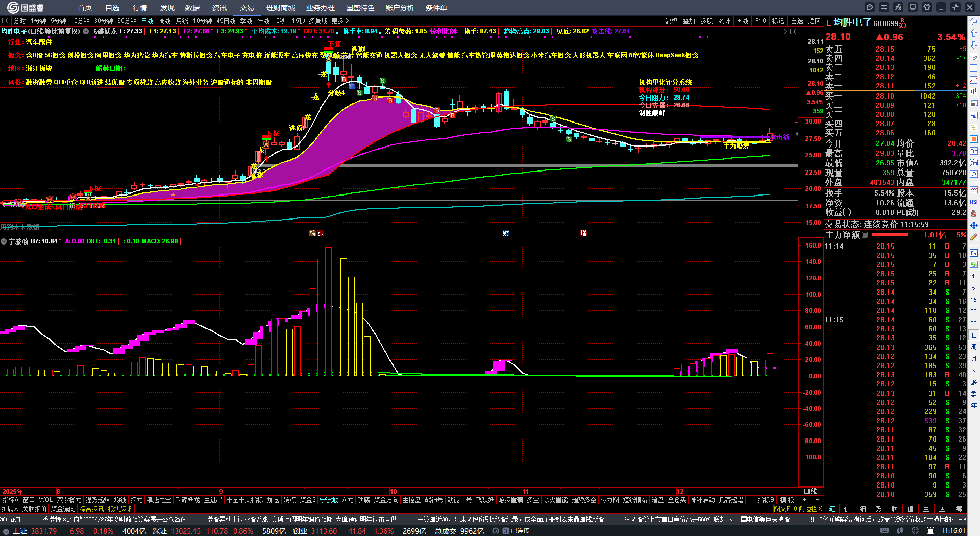Click the 统计 button
This screenshot has height=536, width=980.
pos(724,21)
